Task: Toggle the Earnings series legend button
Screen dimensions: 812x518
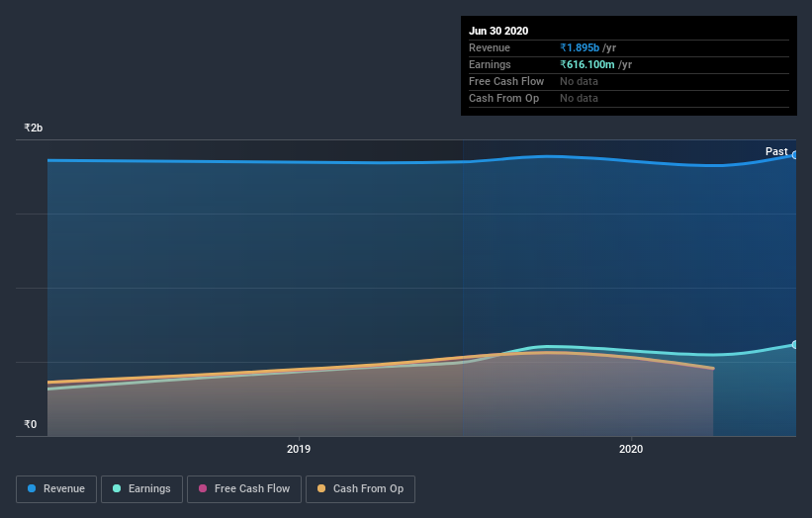Action: (141, 489)
